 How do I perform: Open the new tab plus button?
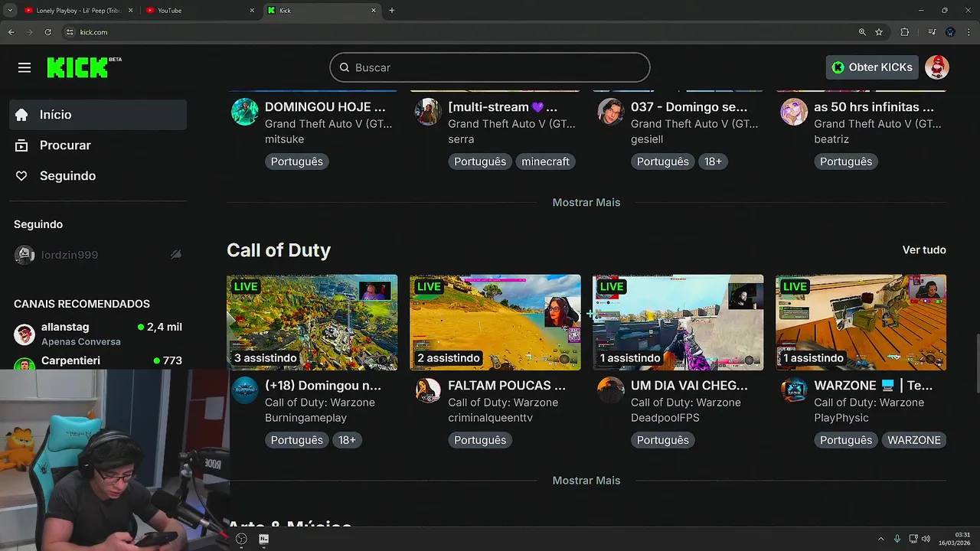pos(392,10)
